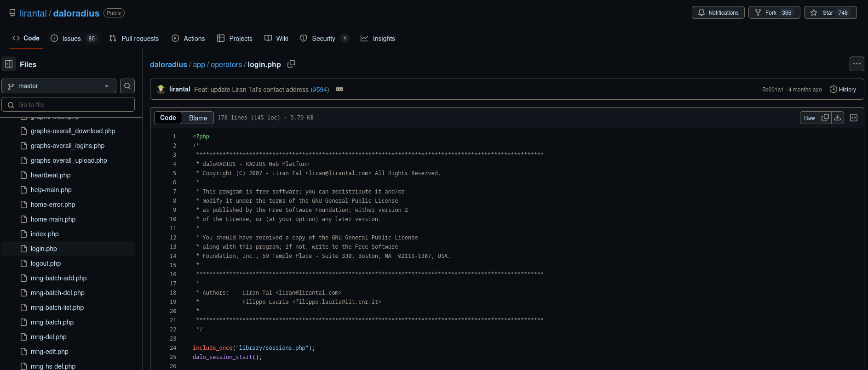This screenshot has height=370, width=868.
Task: Go to the Pull requests tab
Action: [x=134, y=38]
